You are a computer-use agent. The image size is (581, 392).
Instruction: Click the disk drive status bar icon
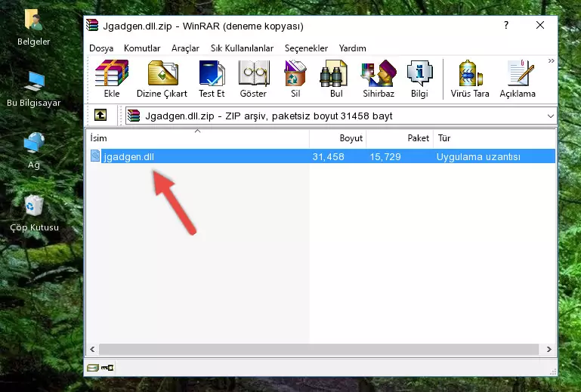pos(93,368)
